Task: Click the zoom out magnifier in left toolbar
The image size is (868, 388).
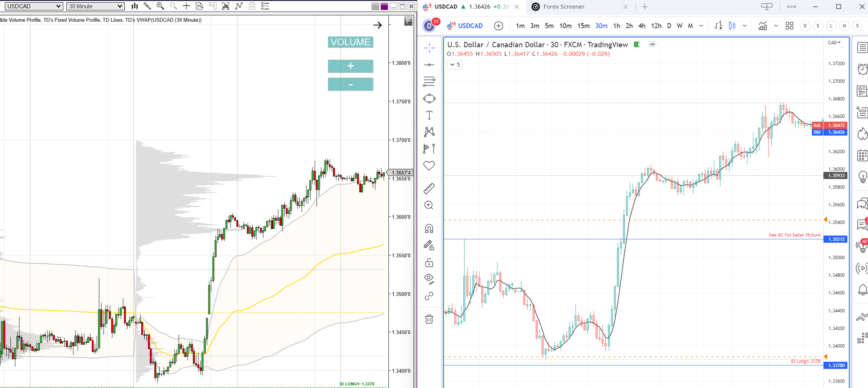Action: coord(173,6)
